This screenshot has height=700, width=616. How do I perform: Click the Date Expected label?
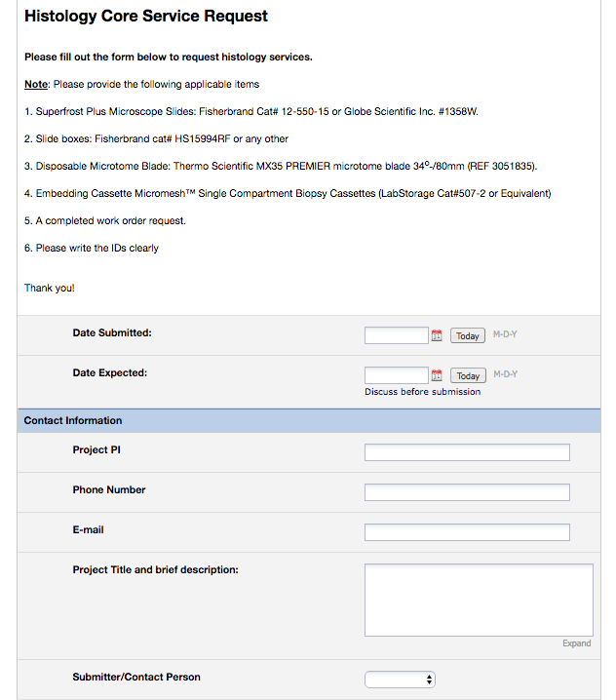pyautogui.click(x=110, y=373)
